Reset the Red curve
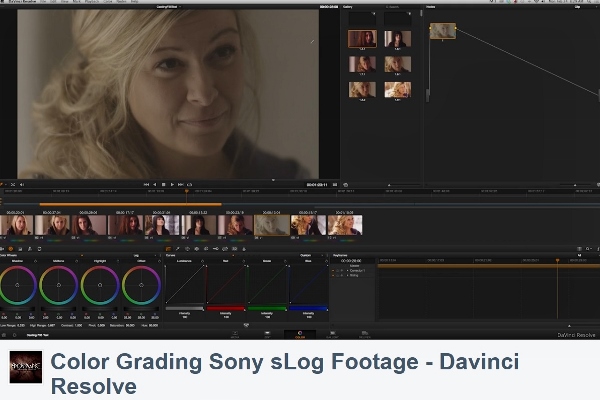600x400 pixels. tap(244, 261)
